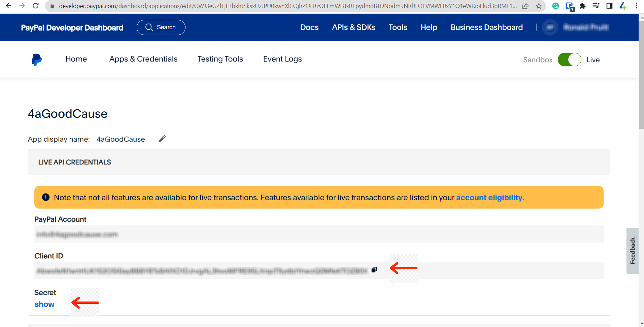Open the blue extension with badge 7
The width and height of the screenshot is (644, 327).
pyautogui.click(x=570, y=6)
